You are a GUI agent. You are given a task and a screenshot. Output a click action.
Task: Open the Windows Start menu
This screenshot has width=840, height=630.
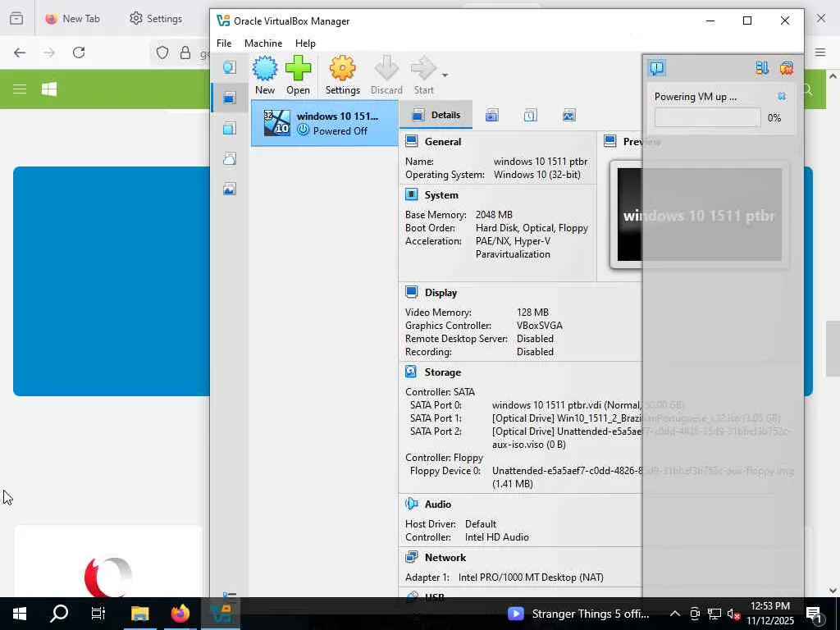coord(20,614)
